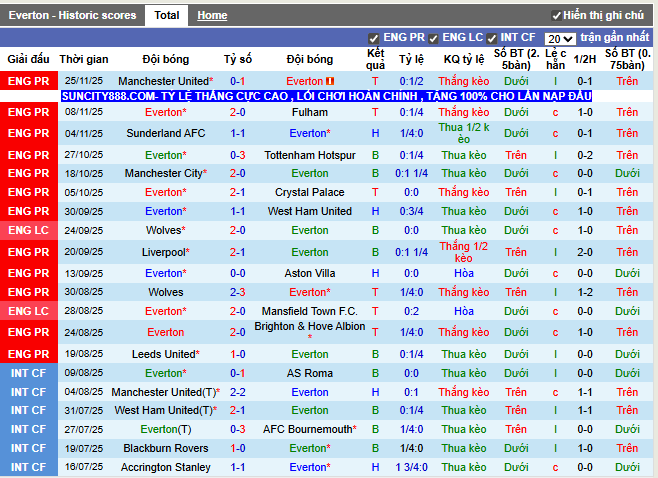
Task: Uncheck the ENG PR filter checkbox
Action: pos(374,38)
